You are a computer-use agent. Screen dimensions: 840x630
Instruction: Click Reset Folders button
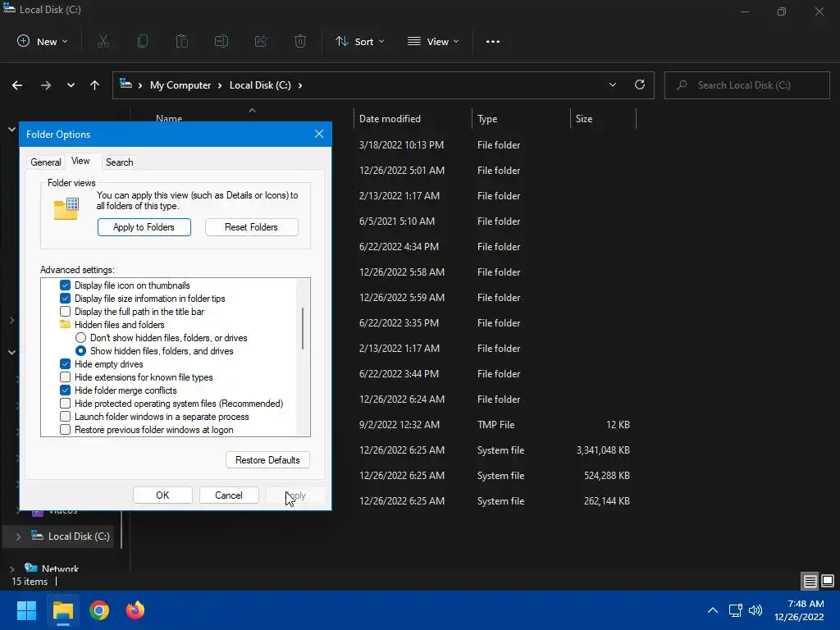pyautogui.click(x=251, y=227)
